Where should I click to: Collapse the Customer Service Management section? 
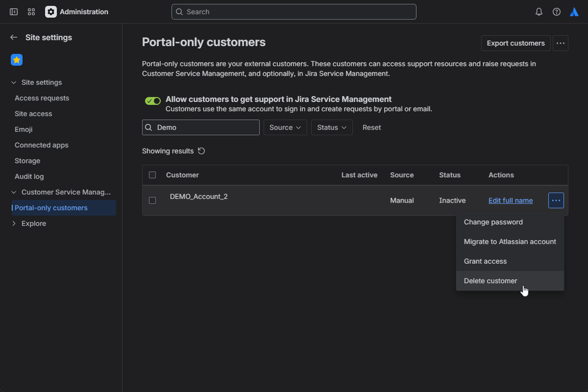(14, 192)
